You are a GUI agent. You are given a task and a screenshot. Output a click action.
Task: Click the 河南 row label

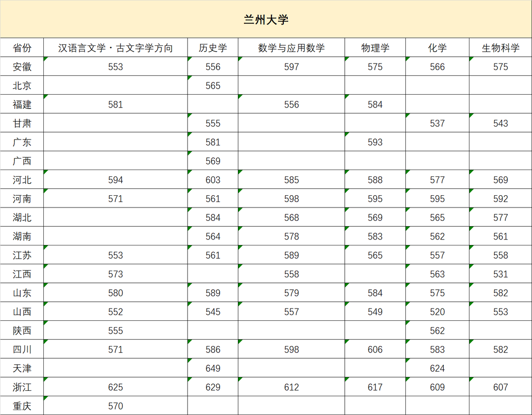pos(22,198)
